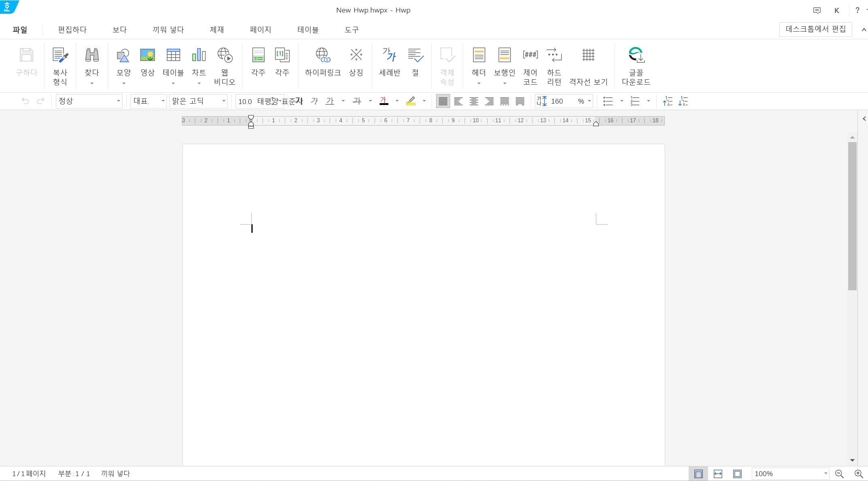The height and width of the screenshot is (481, 868).
Task: Insert a shape with the 모양 icon
Action: pyautogui.click(x=123, y=55)
